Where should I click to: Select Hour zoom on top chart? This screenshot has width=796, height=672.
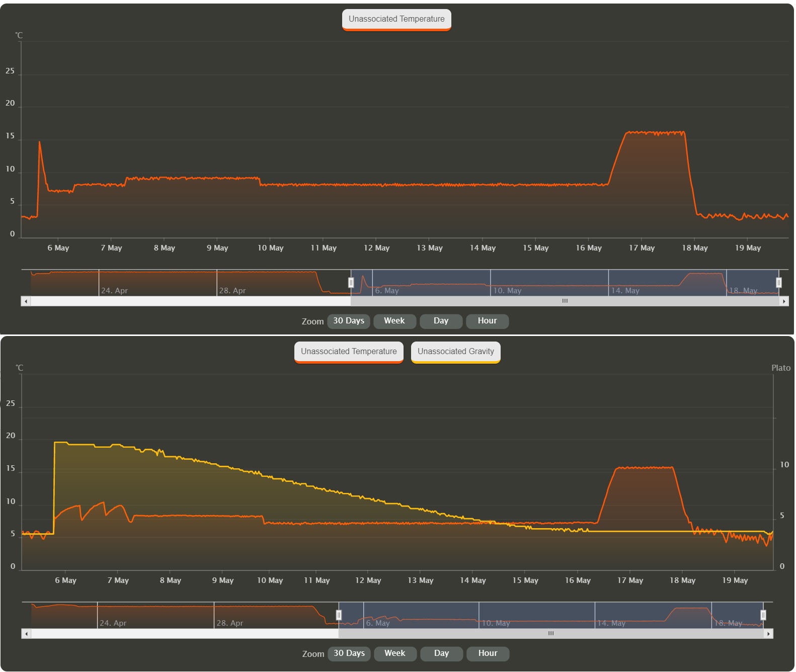pyautogui.click(x=487, y=321)
